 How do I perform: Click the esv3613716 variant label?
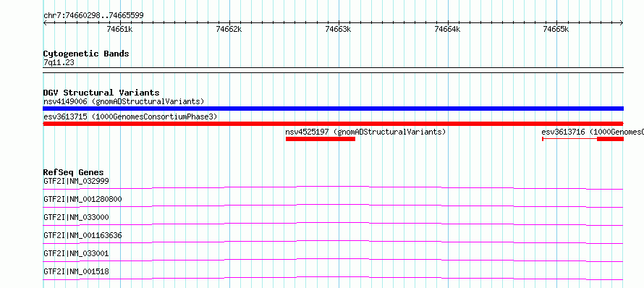point(593,132)
